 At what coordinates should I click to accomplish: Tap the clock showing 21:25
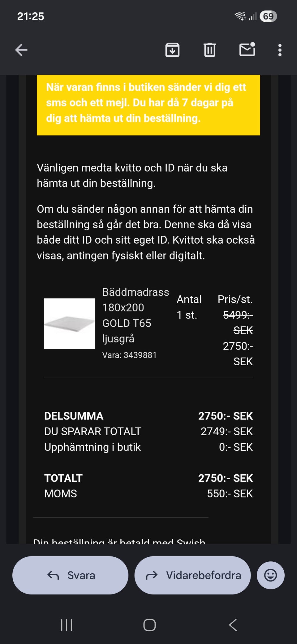(31, 16)
